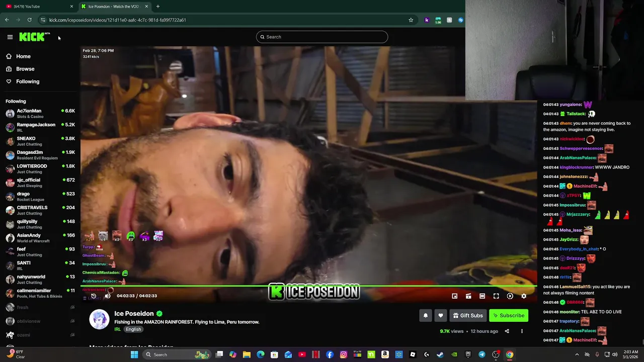
Task: Open RampageJackson channel from following list
Action: coord(40,127)
